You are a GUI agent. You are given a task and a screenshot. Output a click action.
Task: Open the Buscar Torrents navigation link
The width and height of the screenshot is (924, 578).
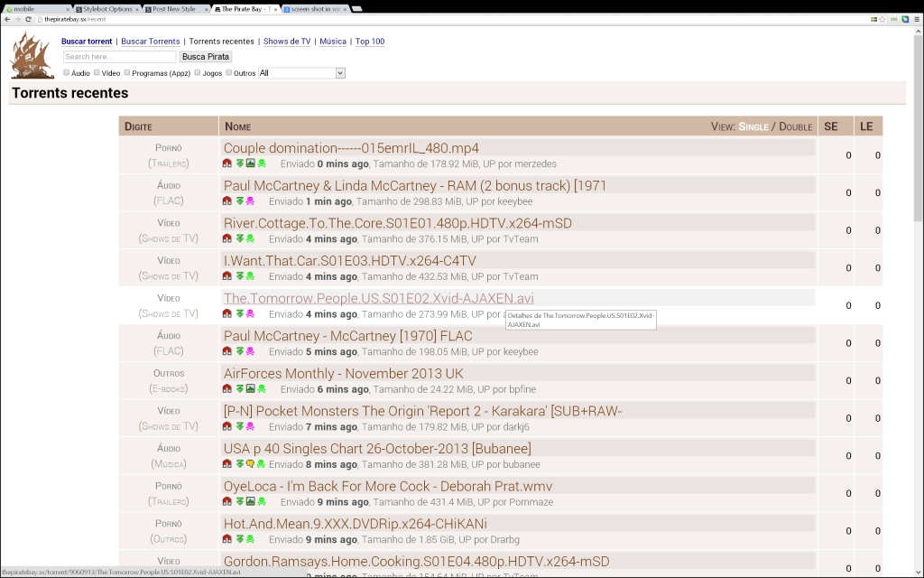click(x=151, y=42)
